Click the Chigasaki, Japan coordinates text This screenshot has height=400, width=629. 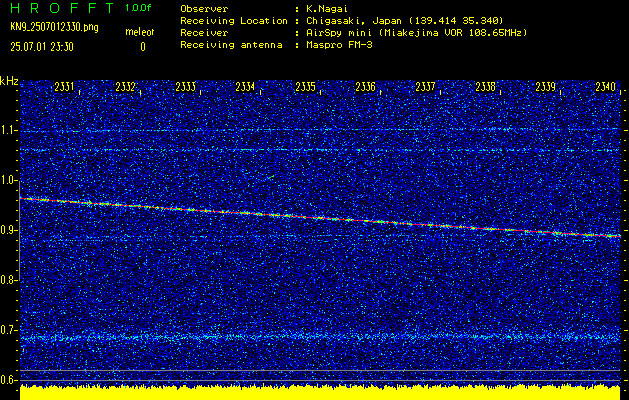[405, 21]
